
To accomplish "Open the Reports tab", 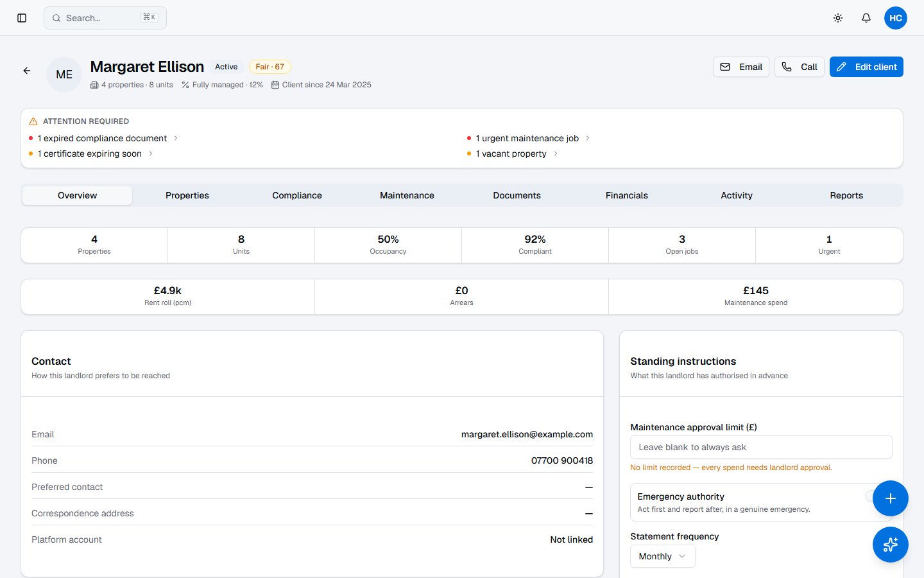I will coord(846,195).
